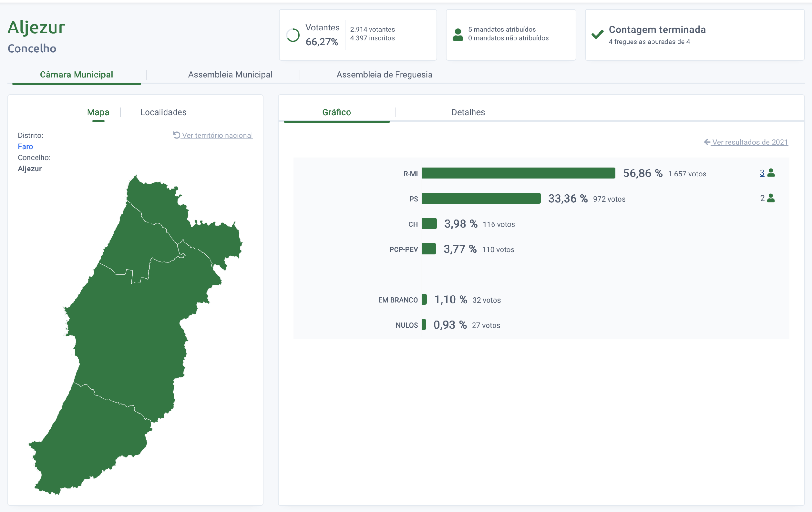Click the green checkmark next to Contagem terminada

[597, 34]
